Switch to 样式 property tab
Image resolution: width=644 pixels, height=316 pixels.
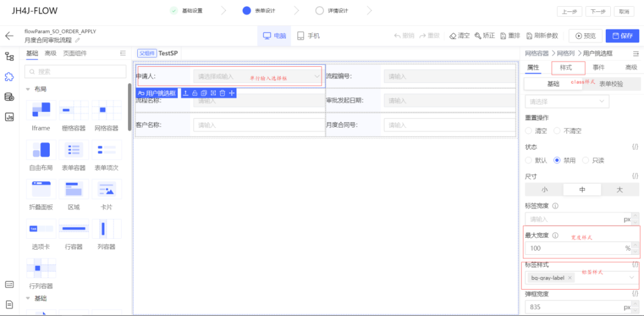click(566, 67)
